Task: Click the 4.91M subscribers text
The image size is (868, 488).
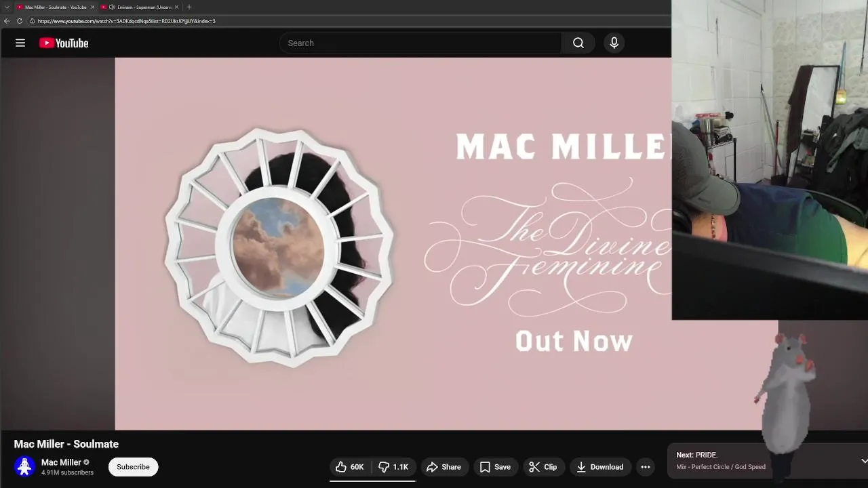Action: tap(67, 472)
